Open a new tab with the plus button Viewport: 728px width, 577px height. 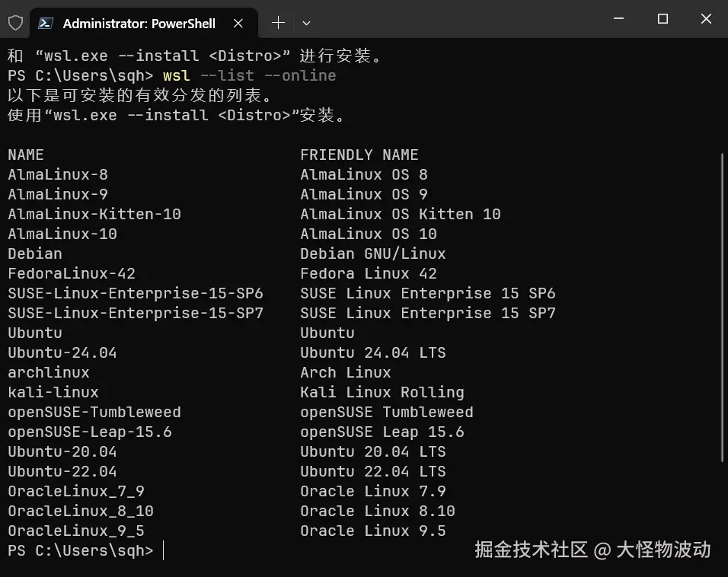(x=278, y=23)
